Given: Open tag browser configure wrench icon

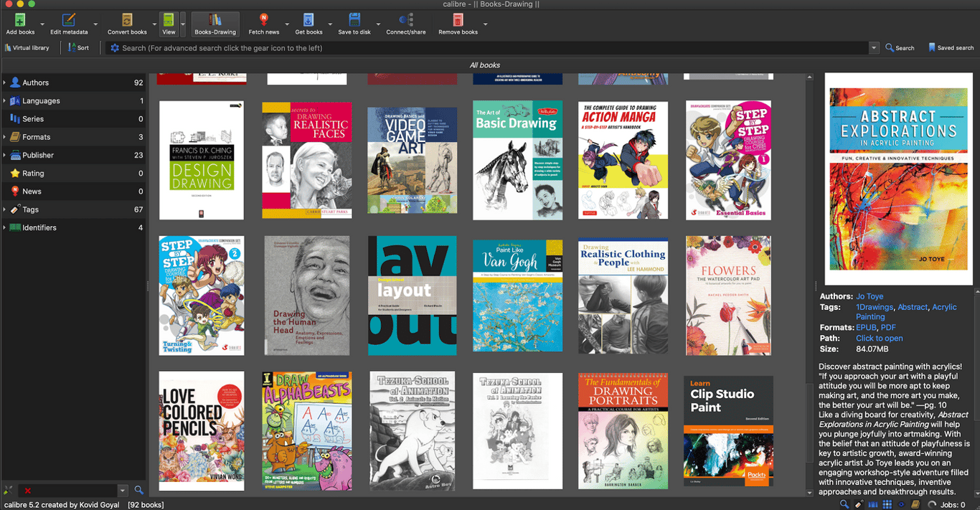Looking at the screenshot, I should (x=8, y=491).
